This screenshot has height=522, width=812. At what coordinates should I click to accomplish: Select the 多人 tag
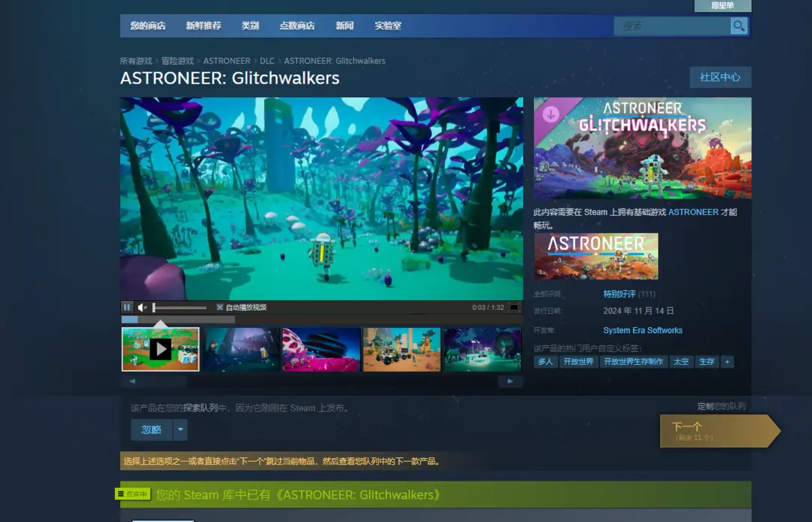[x=545, y=362]
